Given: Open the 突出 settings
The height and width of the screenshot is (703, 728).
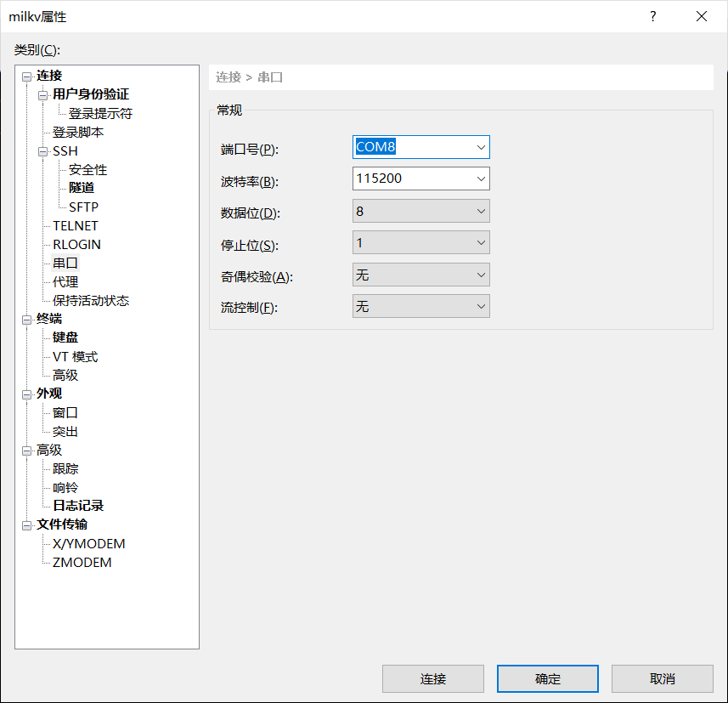Looking at the screenshot, I should [65, 432].
